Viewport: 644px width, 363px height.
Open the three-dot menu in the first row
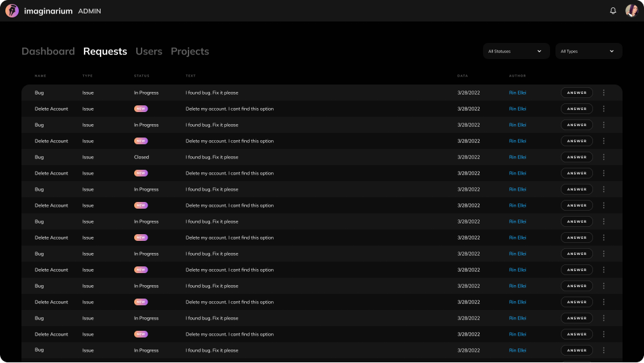(604, 93)
